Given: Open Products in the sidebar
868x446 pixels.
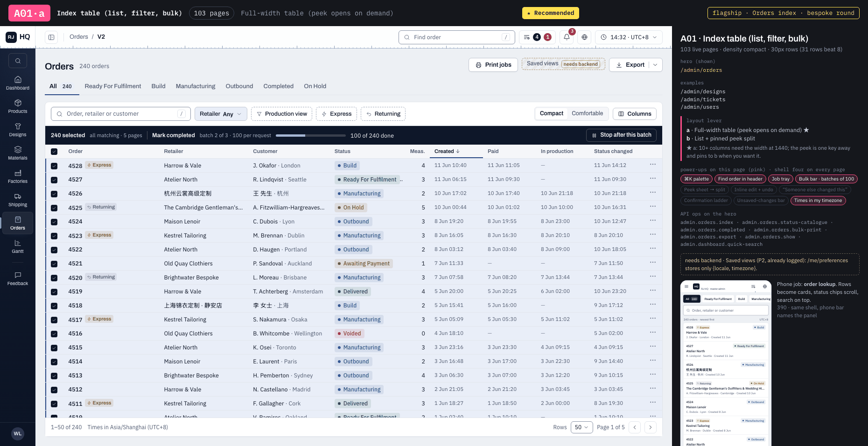Looking at the screenshot, I should click(x=18, y=106).
